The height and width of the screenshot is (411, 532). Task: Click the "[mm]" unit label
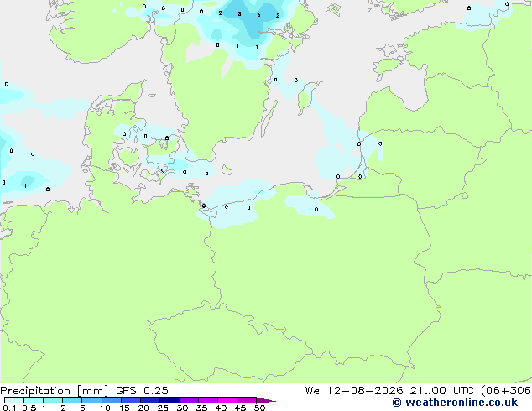click(x=92, y=391)
